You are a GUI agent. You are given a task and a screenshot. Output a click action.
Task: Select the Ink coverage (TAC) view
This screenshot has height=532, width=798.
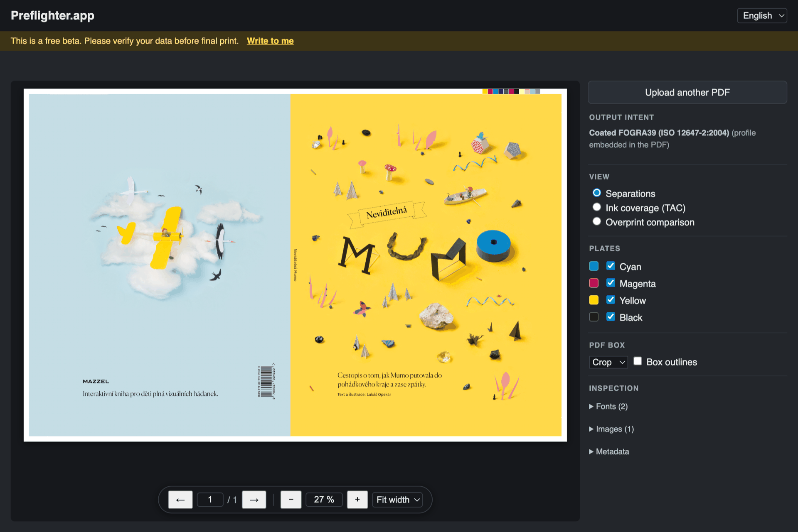click(597, 207)
